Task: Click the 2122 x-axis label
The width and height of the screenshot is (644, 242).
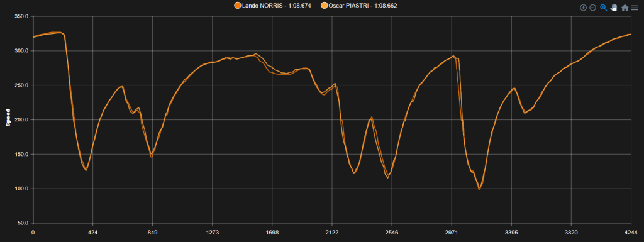Action: tap(332, 233)
